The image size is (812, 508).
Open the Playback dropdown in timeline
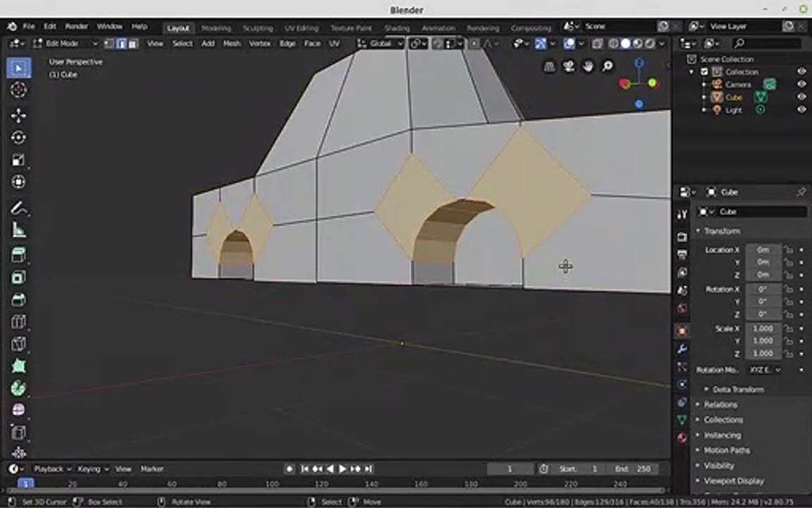click(52, 468)
